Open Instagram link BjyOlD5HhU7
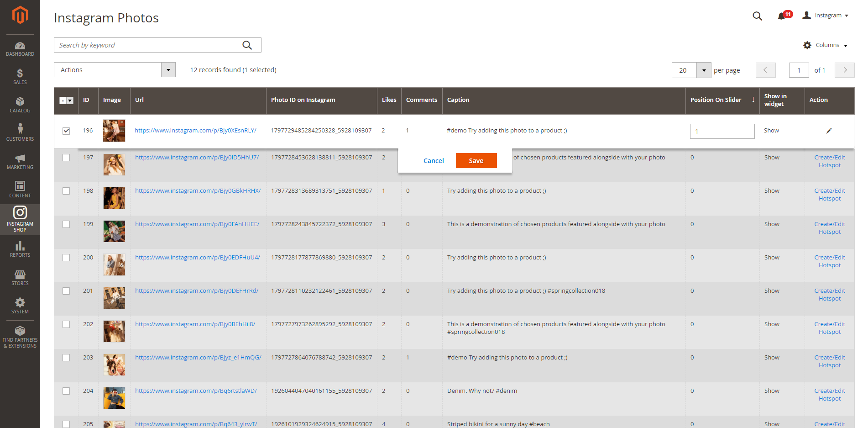The image size is (868, 428). [197, 158]
